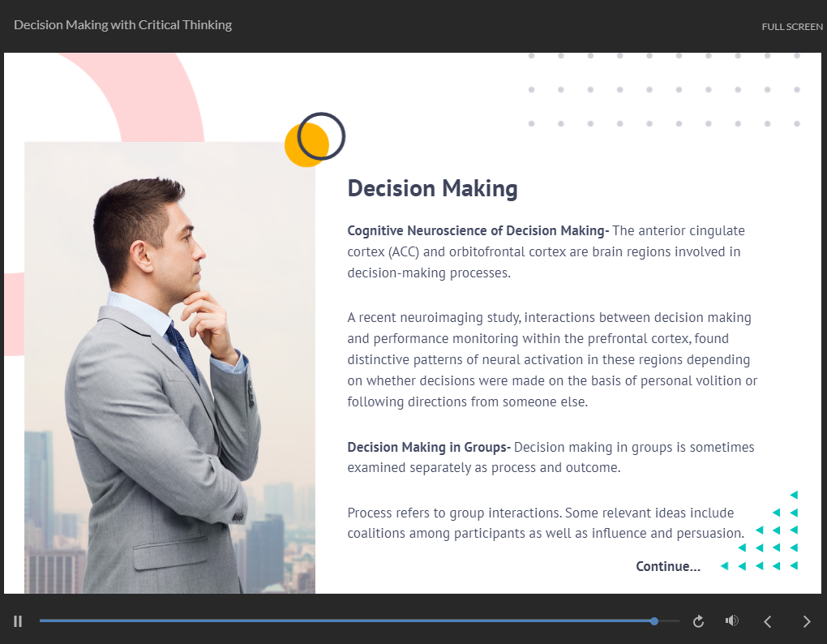Image resolution: width=827 pixels, height=644 pixels.
Task: Click course title "Decision Making with Critical Thinking"
Action: coord(122,25)
